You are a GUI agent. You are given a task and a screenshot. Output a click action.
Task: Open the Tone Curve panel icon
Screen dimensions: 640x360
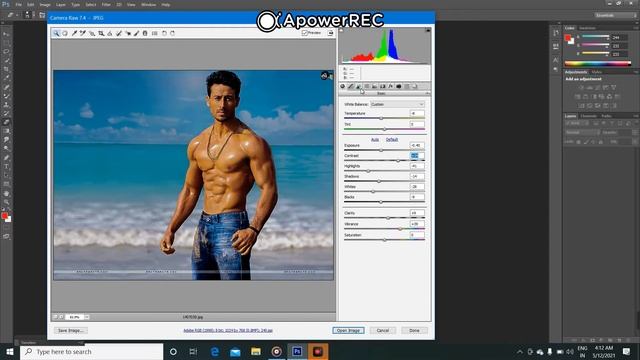click(351, 87)
